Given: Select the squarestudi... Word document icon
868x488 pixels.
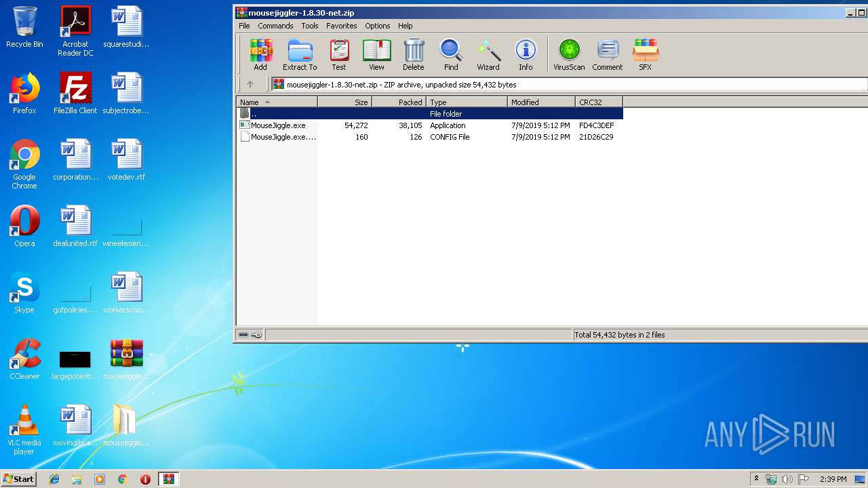Looking at the screenshot, I should (126, 27).
